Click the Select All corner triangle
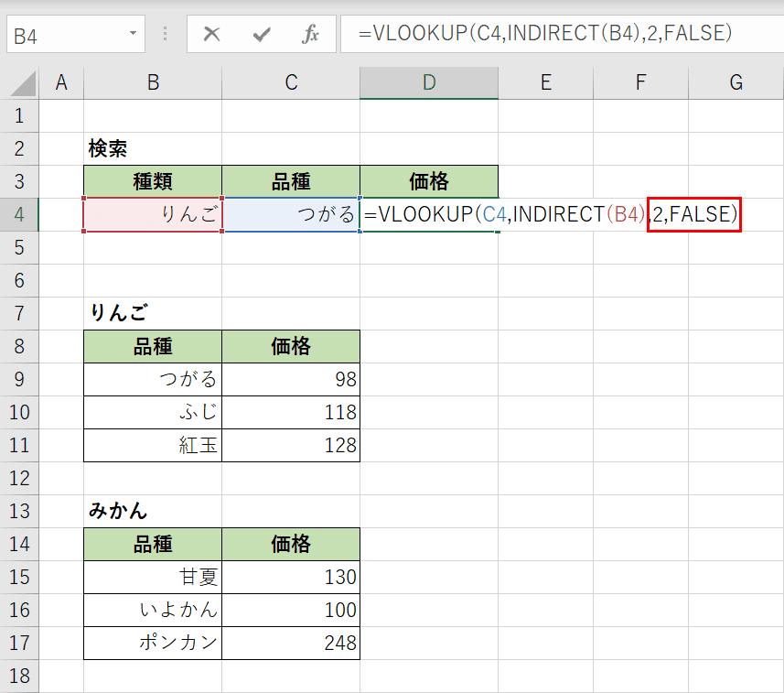The image size is (784, 693). point(23,83)
